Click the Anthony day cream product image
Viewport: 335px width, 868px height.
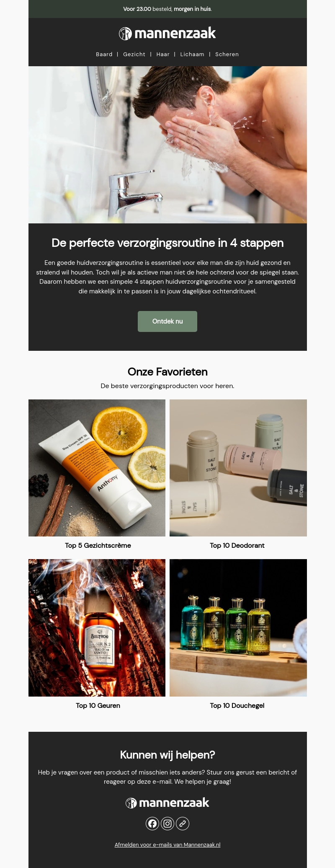(97, 468)
